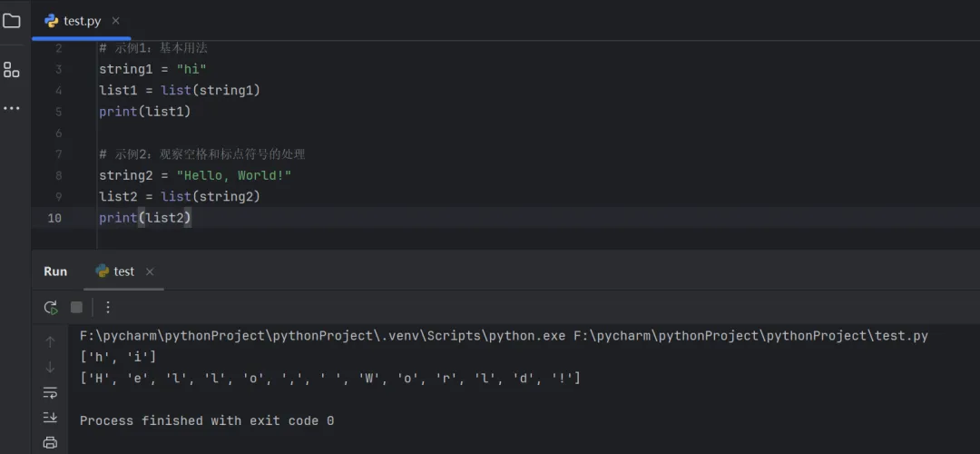Click the Up stack trace arrow
This screenshot has height=454, width=980.
point(50,341)
